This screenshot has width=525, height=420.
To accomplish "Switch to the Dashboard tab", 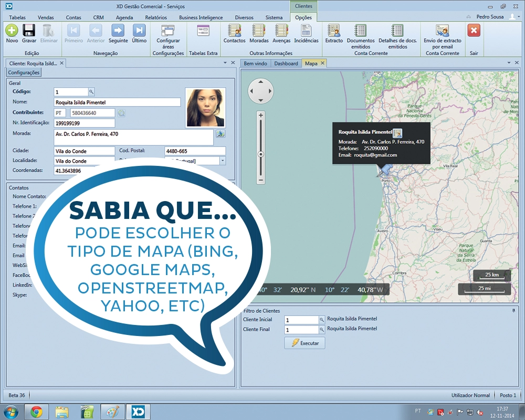I will coord(286,64).
